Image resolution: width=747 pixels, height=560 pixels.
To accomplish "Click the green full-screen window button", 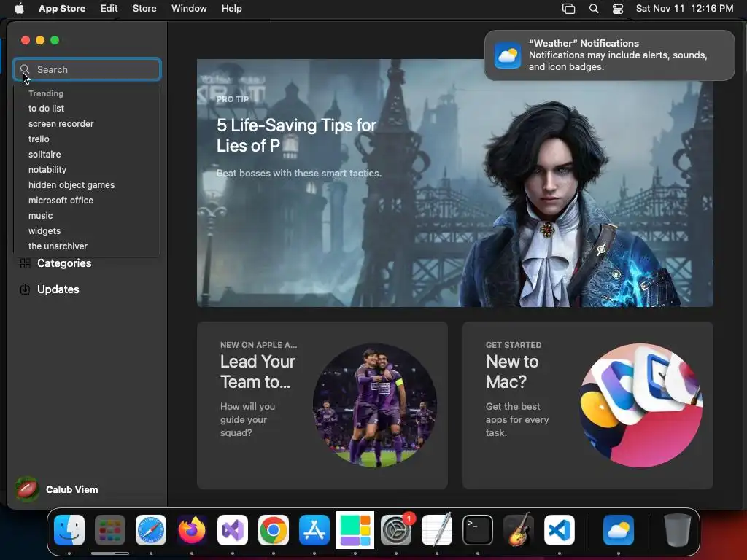I will 55,41.
